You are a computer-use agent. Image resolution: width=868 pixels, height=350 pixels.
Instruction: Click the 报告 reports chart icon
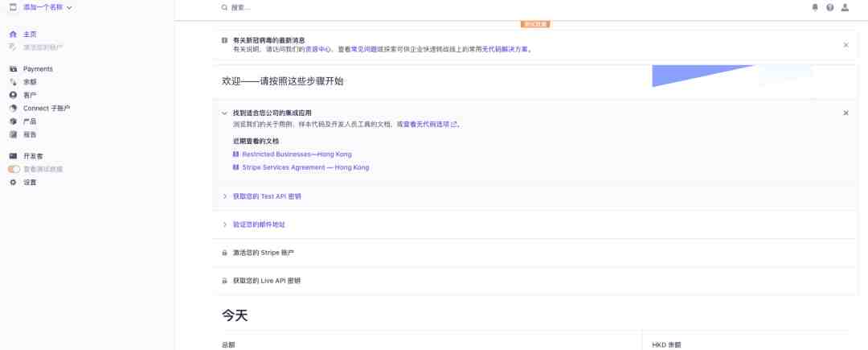point(14,134)
